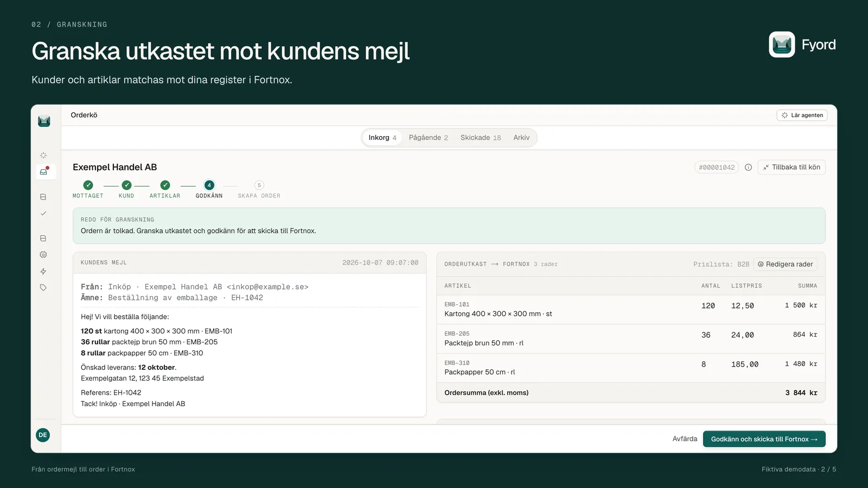The image size is (868, 488).
Task: Click the Prislista: B2B label
Action: pyautogui.click(x=721, y=264)
